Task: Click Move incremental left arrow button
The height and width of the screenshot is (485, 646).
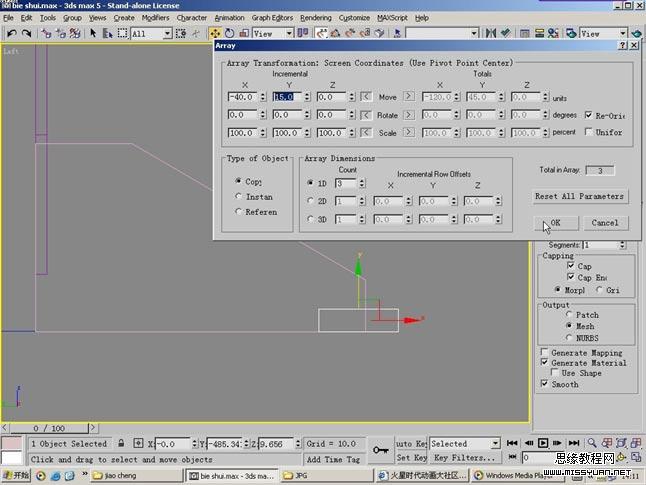Action: tap(366, 96)
